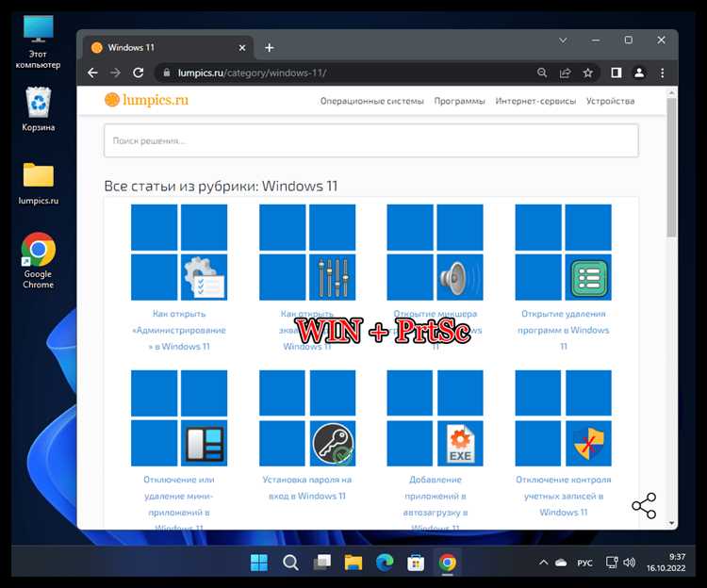
Task: Bookmark this page with star icon
Action: pyautogui.click(x=587, y=73)
